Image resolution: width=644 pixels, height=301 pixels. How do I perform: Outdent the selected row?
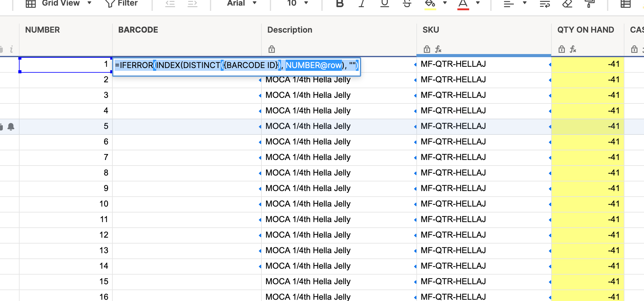170,3
